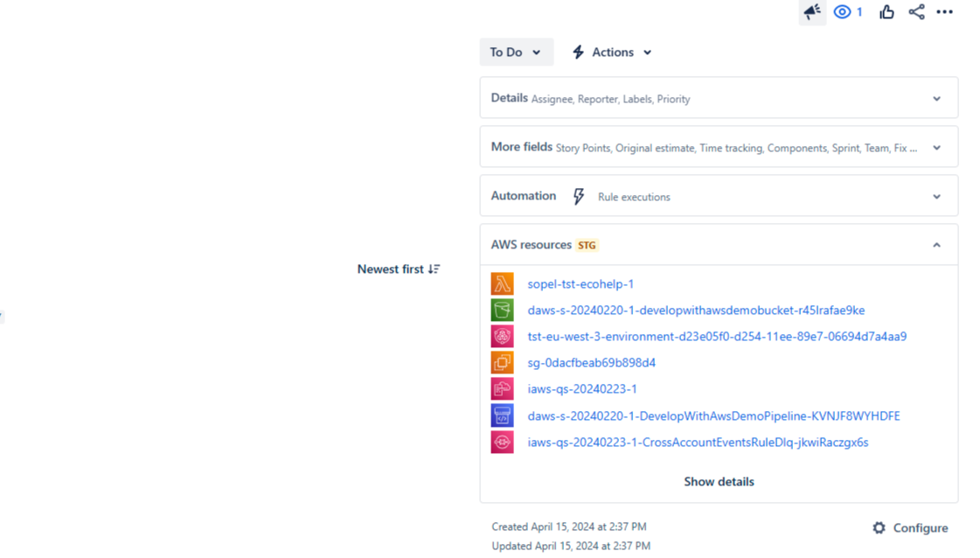Image resolution: width=980 pixels, height=558 pixels.
Task: Click the Configure gear icon
Action: (879, 528)
